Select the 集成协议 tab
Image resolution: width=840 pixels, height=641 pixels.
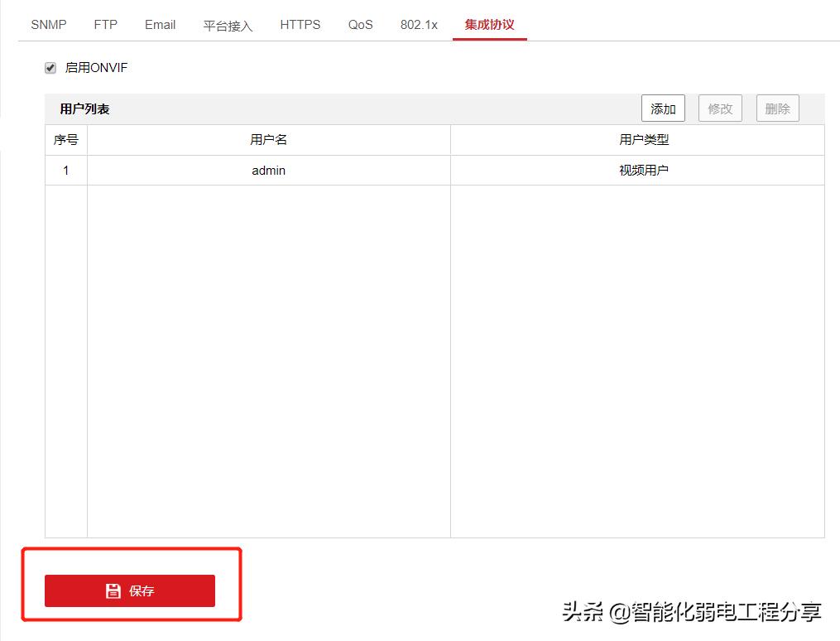(489, 25)
